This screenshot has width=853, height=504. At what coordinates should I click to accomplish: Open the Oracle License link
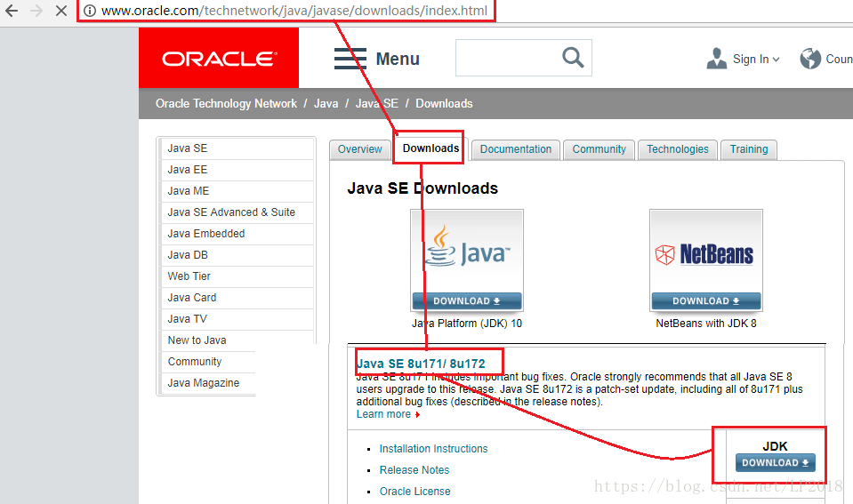pos(415,491)
